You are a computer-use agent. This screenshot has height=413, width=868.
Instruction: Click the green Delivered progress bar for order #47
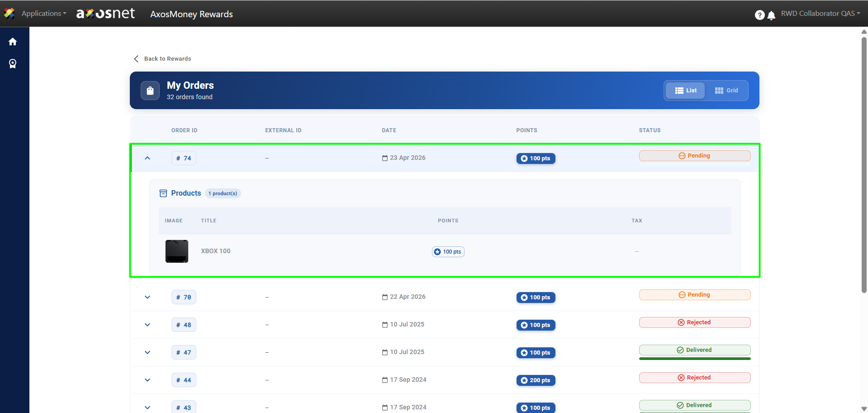[694, 359]
